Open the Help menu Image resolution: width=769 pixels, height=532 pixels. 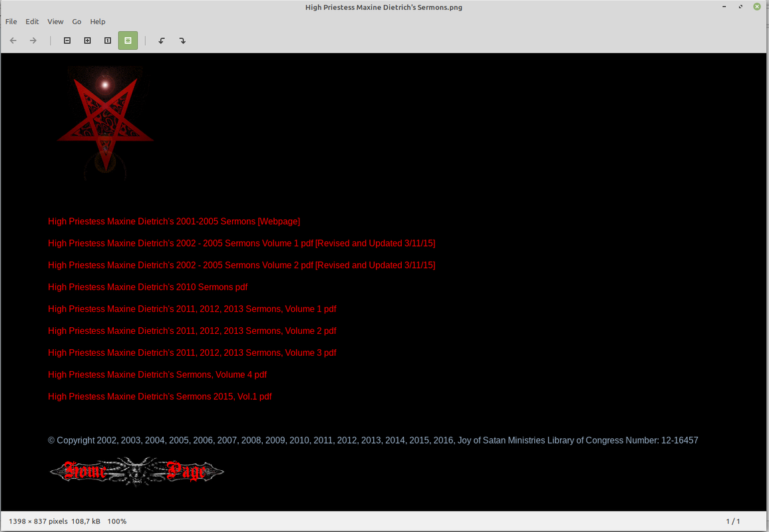[98, 21]
